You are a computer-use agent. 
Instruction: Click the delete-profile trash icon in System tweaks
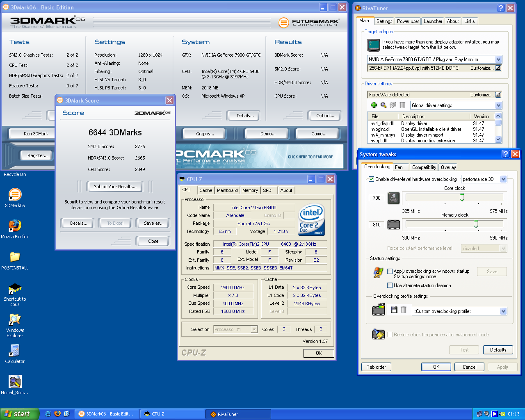(x=404, y=310)
